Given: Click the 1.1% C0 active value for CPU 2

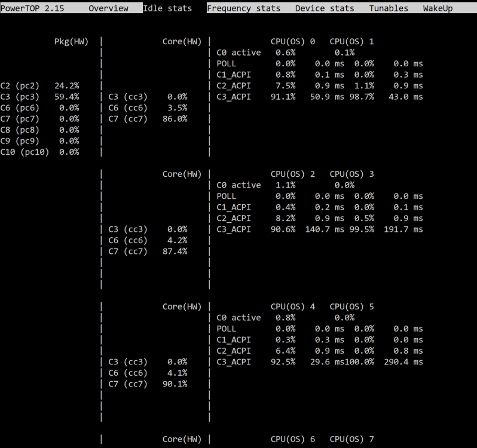Looking at the screenshot, I should (x=285, y=185).
